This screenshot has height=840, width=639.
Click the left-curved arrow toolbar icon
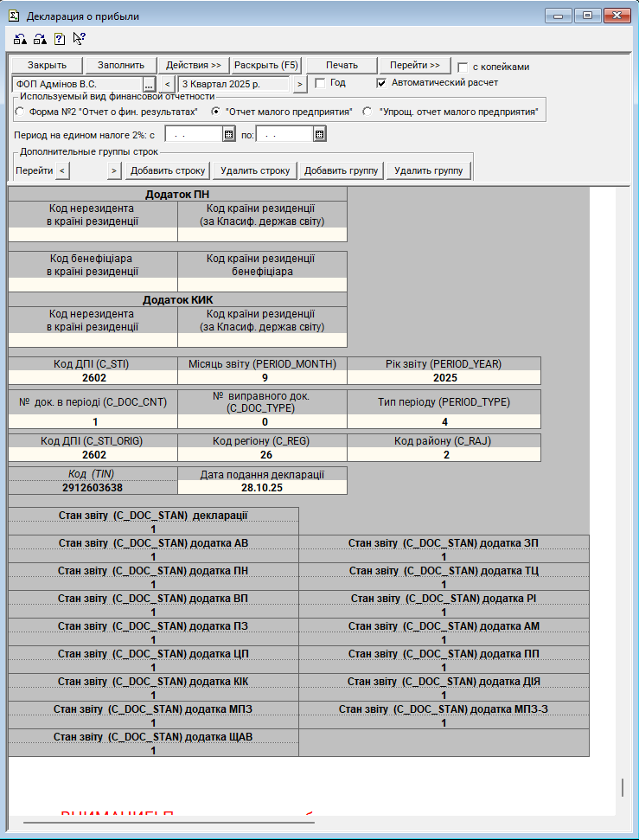point(20,39)
